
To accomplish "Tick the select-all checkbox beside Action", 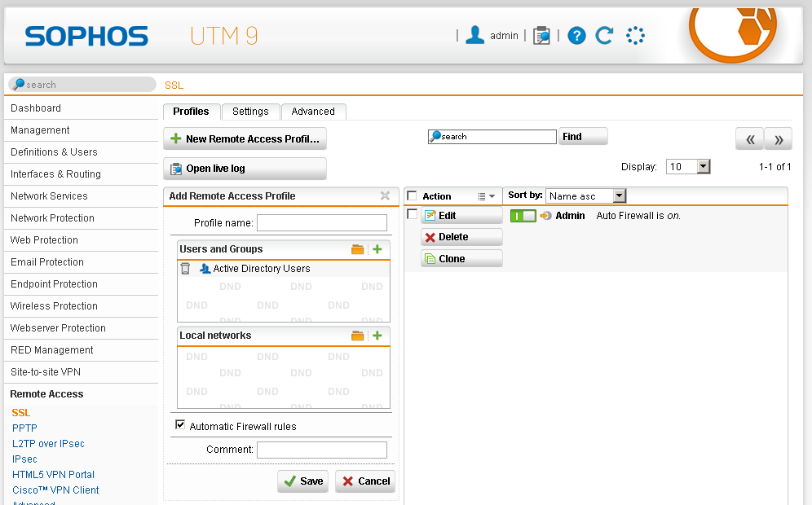I will click(x=412, y=195).
